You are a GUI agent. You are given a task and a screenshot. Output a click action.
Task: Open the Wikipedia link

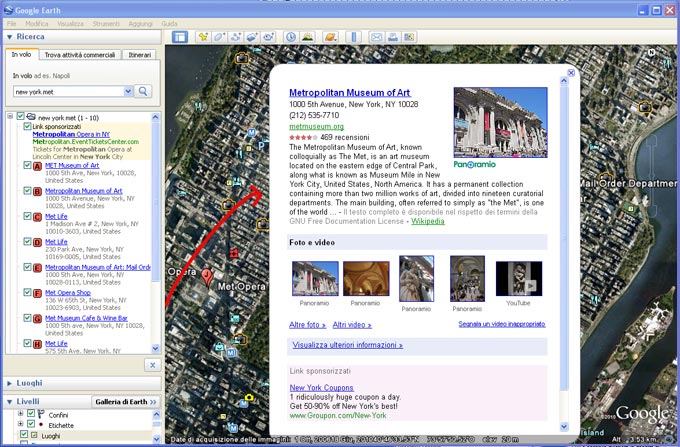pyautogui.click(x=428, y=221)
